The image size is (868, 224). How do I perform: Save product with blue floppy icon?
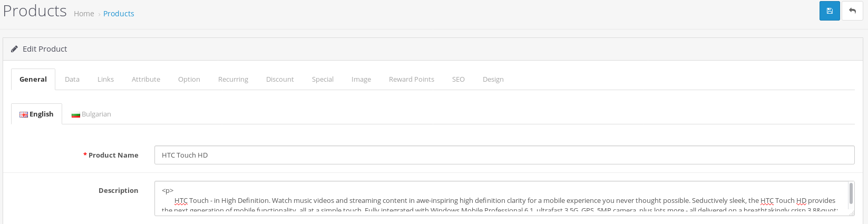click(x=830, y=11)
